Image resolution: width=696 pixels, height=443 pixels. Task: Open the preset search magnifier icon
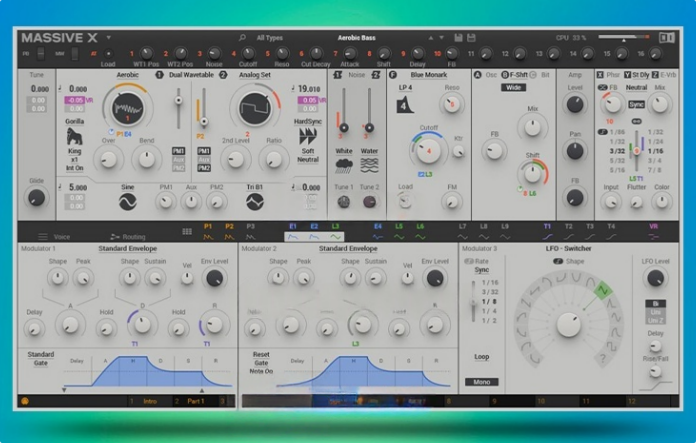point(242,38)
